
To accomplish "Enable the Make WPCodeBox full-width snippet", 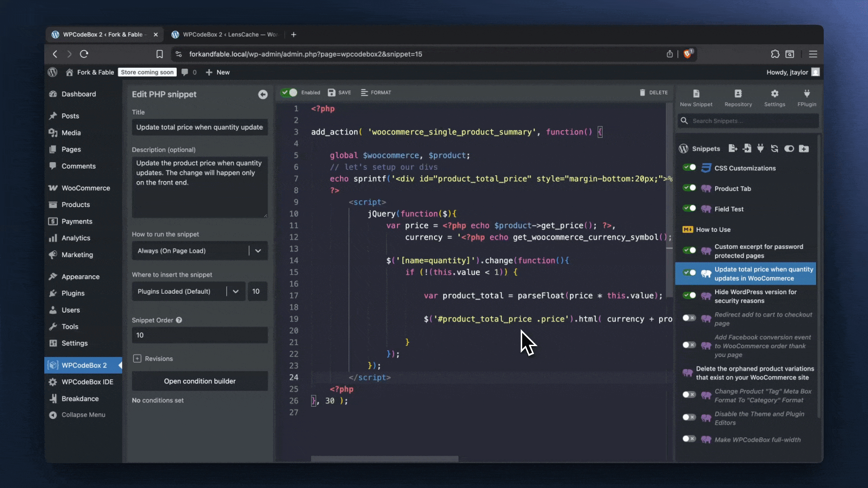I will point(689,439).
